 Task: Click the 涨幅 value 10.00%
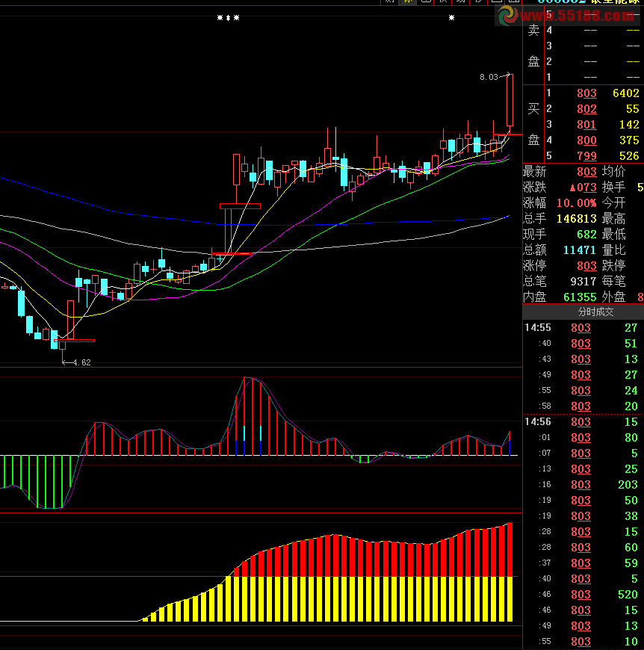[576, 203]
